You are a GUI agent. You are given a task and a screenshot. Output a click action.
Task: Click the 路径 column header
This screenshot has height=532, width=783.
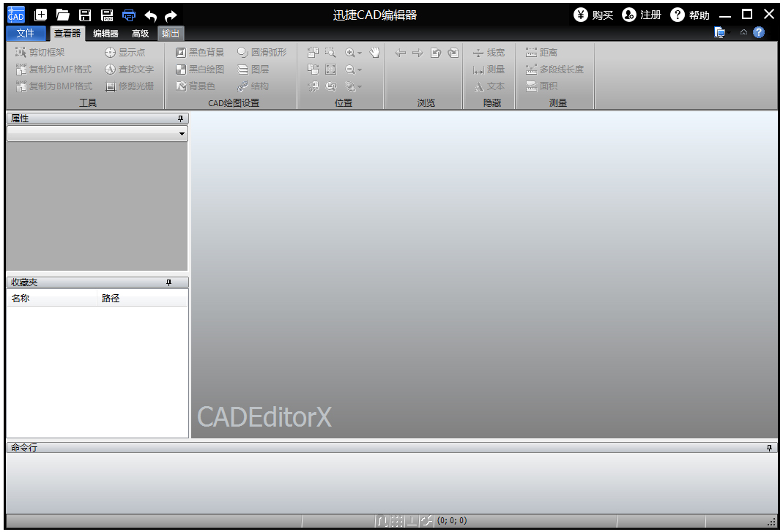(x=142, y=299)
